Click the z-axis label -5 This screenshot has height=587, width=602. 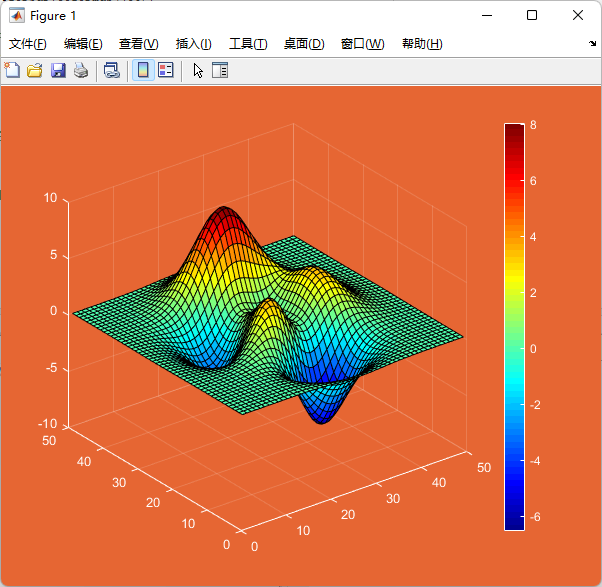coord(51,368)
